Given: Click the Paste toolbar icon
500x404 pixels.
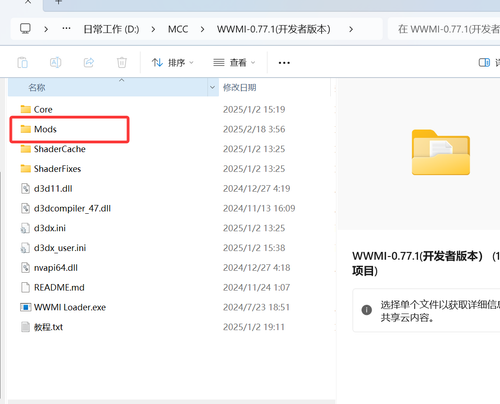Looking at the screenshot, I should [23, 62].
